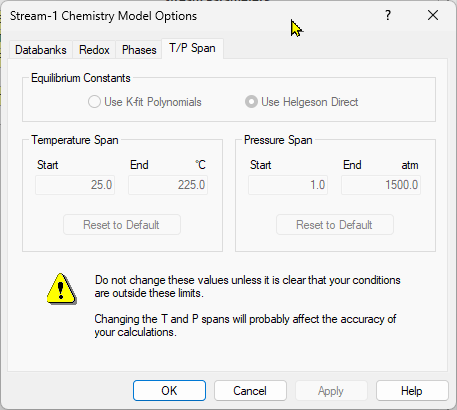Screen dimensions: 457x410
Task: Select the T/P Span tab
Action: click(192, 48)
